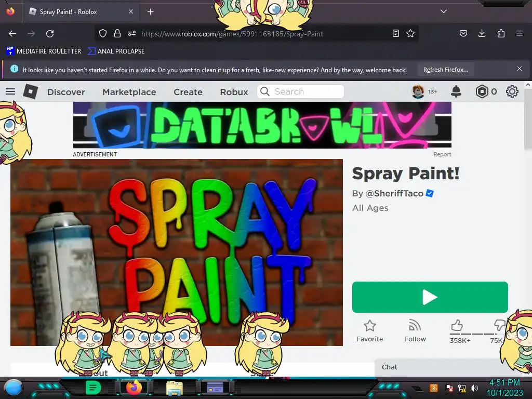Click the page vertical scrollbar thumb
532x399 pixels.
528,119
